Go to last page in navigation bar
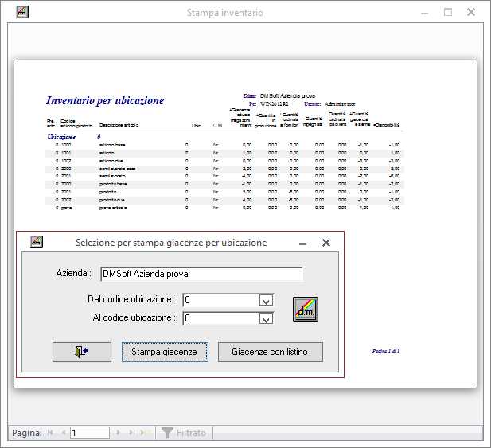491x448 pixels. tap(131, 433)
